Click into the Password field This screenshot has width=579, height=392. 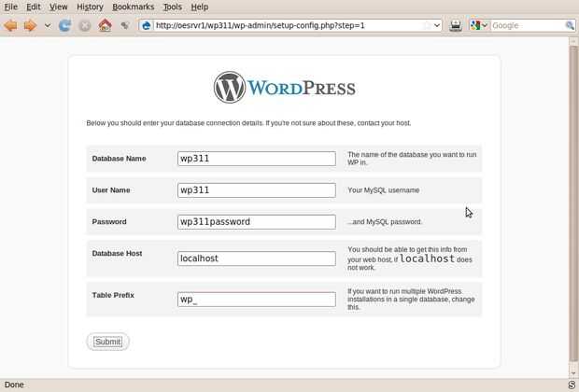click(257, 222)
